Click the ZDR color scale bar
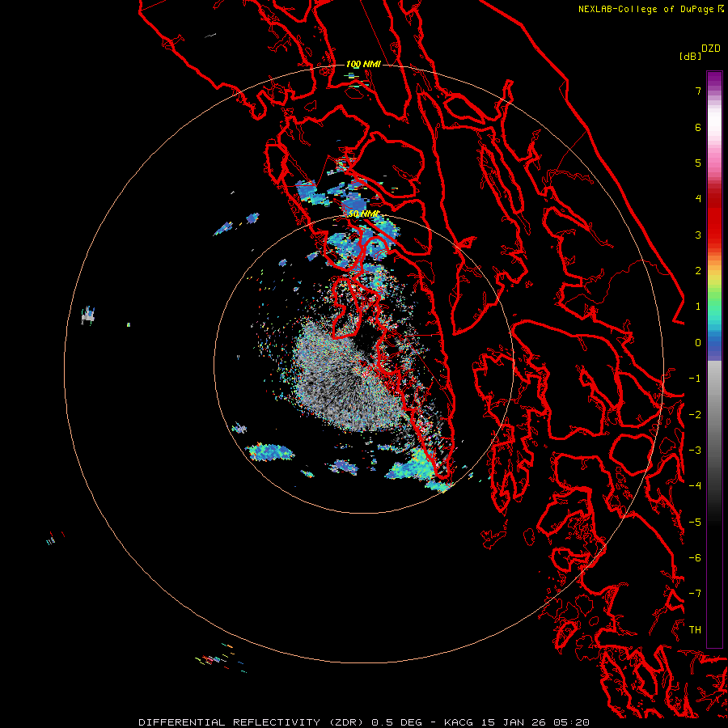 click(x=714, y=359)
